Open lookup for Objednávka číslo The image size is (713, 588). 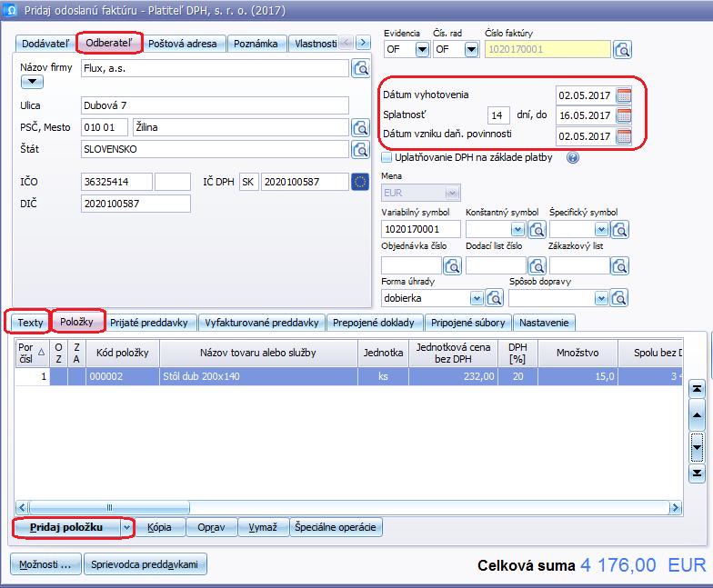(453, 265)
